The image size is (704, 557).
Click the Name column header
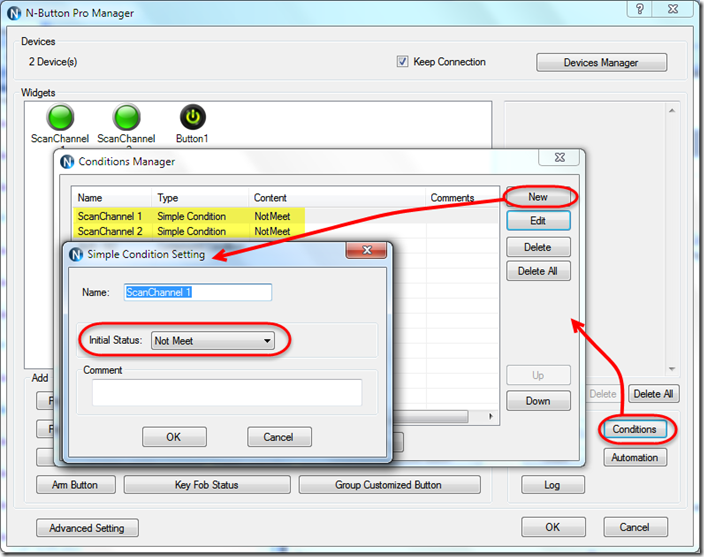tap(111, 198)
